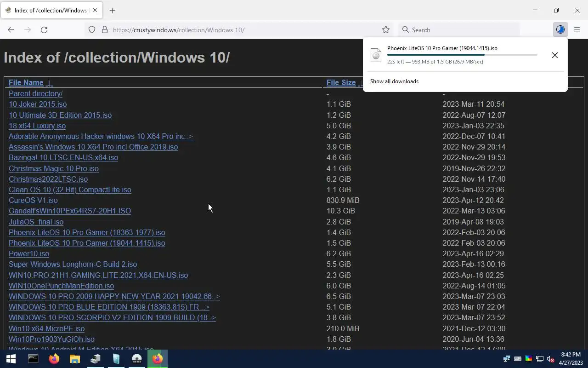Download Bazinga!.10.LTSC.EN-US.x64.iso
588x368 pixels.
pyautogui.click(x=63, y=157)
